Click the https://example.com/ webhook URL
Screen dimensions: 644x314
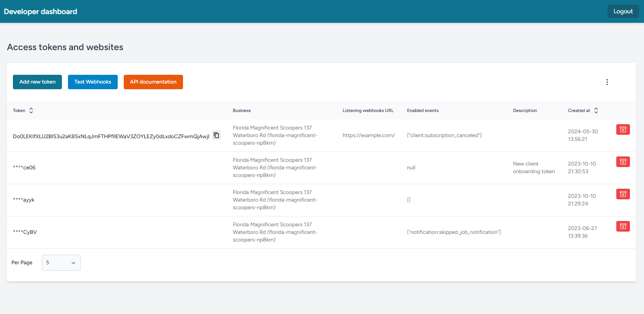(368, 136)
